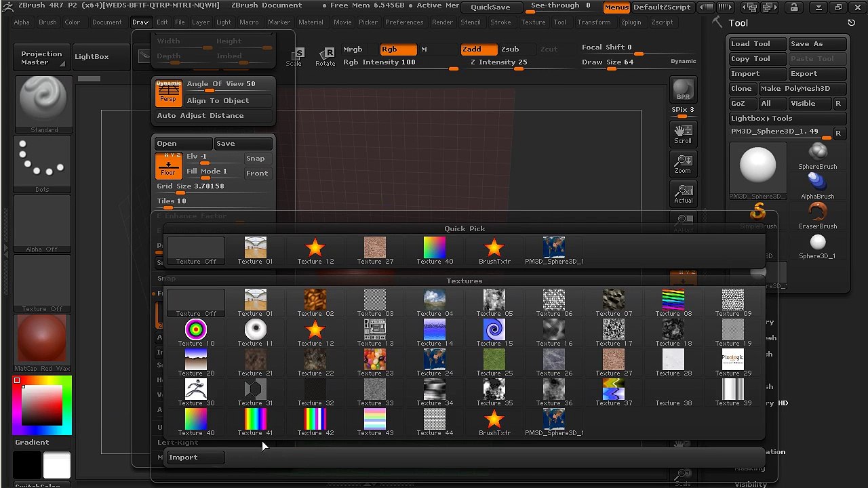Click the Draw Size slider
This screenshot has width=868, height=488.
point(621,62)
